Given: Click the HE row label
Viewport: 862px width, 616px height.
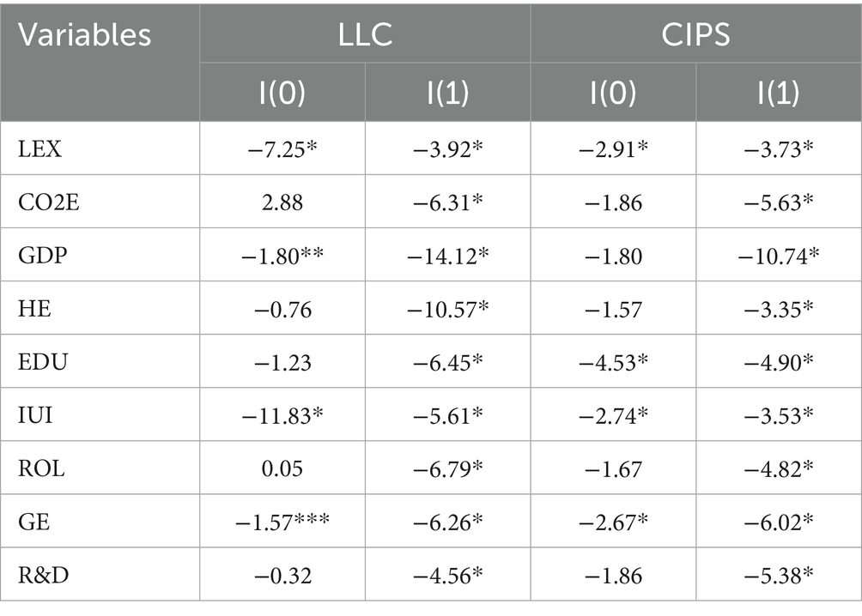Looking at the screenshot, I should (34, 309).
